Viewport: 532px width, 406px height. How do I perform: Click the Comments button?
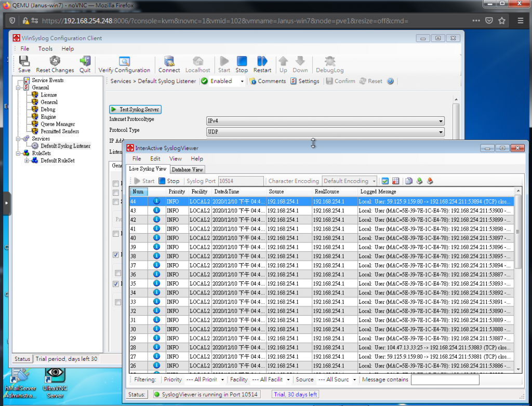[x=268, y=81]
